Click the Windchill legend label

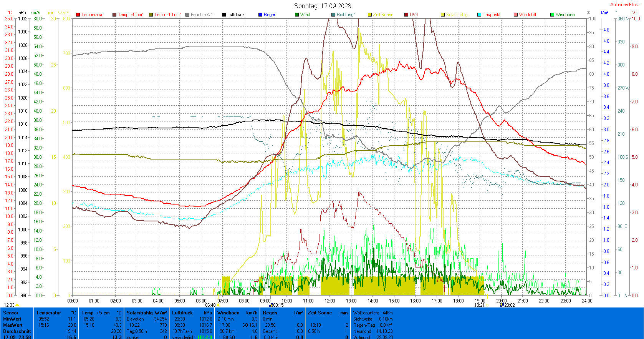[528, 15]
